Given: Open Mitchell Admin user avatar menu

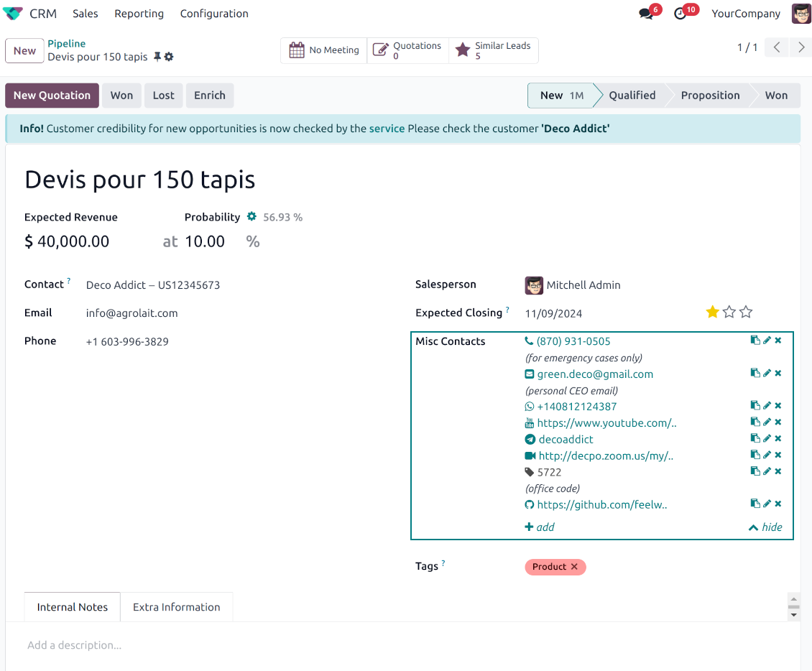Looking at the screenshot, I should tap(801, 14).
